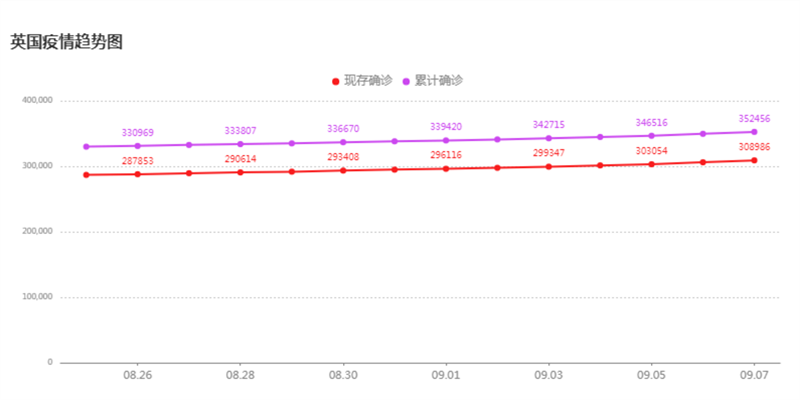Click the purple data point at 09.01
800x400 pixels.
446,140
